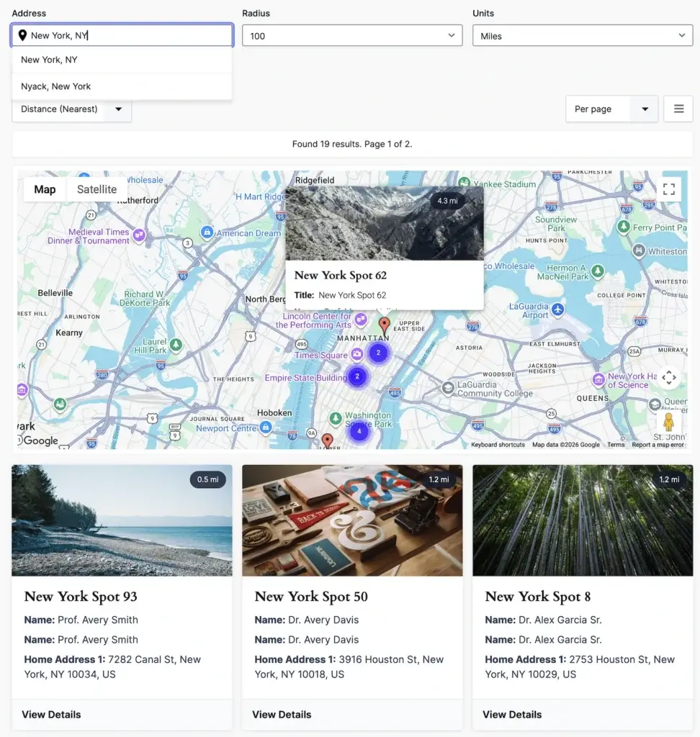Click the Hermon A. MacNeil Park icon
Image resolution: width=700 pixels, height=737 pixels.
pyautogui.click(x=598, y=271)
